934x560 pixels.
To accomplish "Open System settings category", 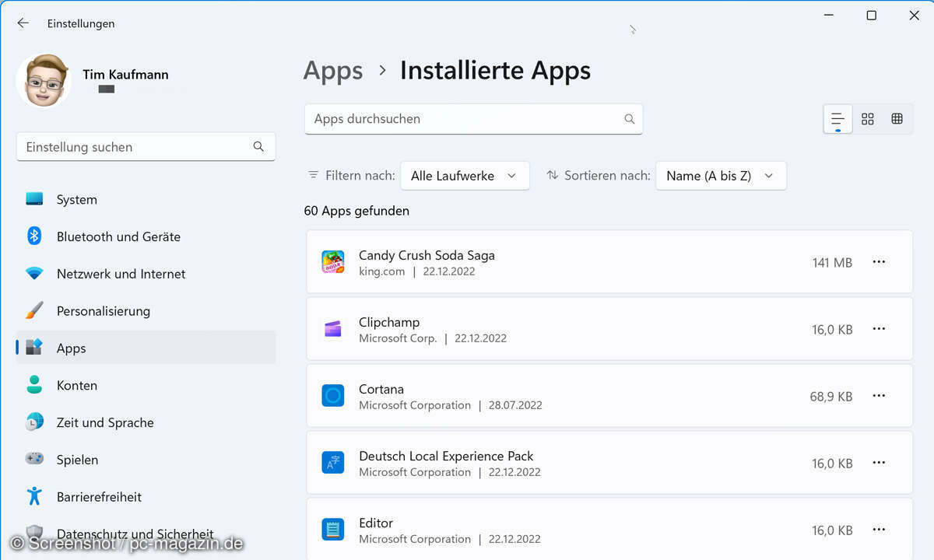I will point(146,199).
